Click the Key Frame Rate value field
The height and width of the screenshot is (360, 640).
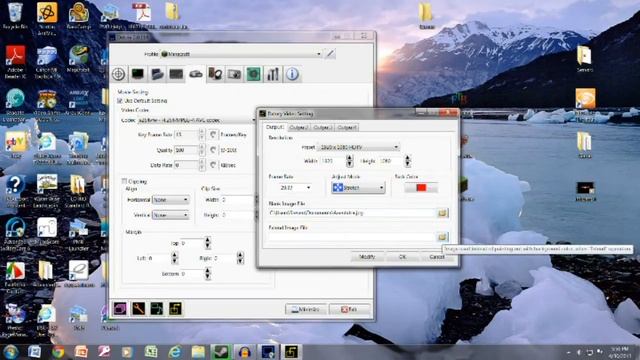point(187,135)
